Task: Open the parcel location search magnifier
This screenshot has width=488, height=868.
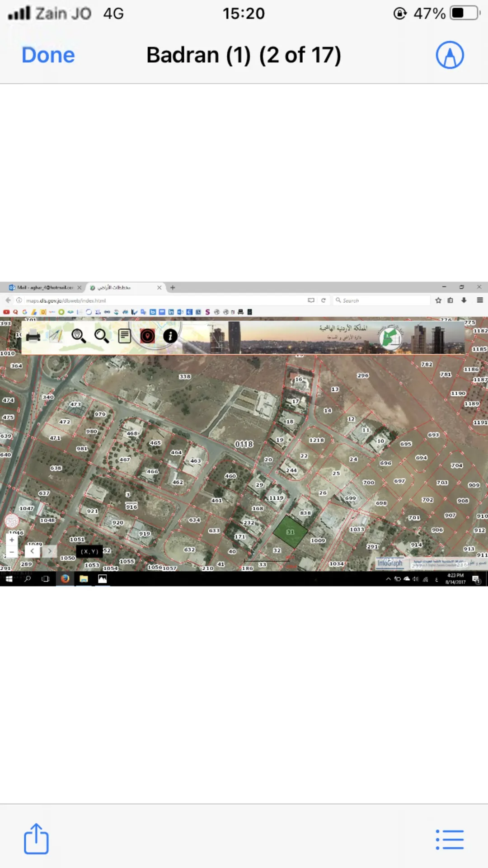Action: 79,336
